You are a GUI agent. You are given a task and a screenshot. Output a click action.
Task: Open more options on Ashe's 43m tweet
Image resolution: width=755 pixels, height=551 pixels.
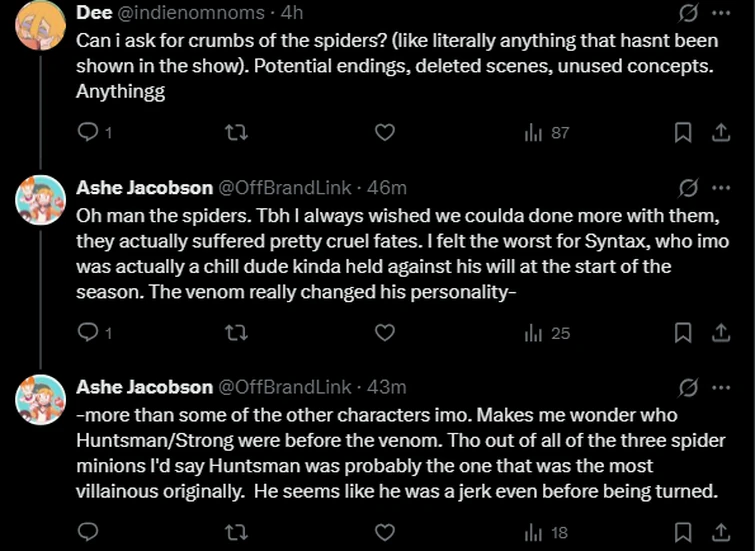[x=720, y=386]
